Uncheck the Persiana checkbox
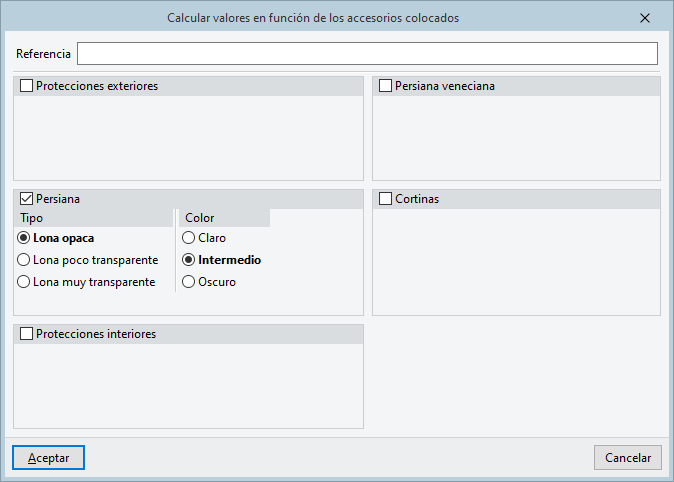This screenshot has height=482, width=674. pyautogui.click(x=27, y=199)
